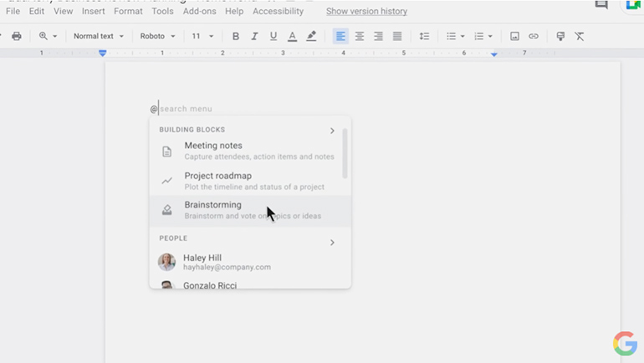Screen dimensions: 644x363
Task: Click the Paint format icon
Action: pos(560,36)
